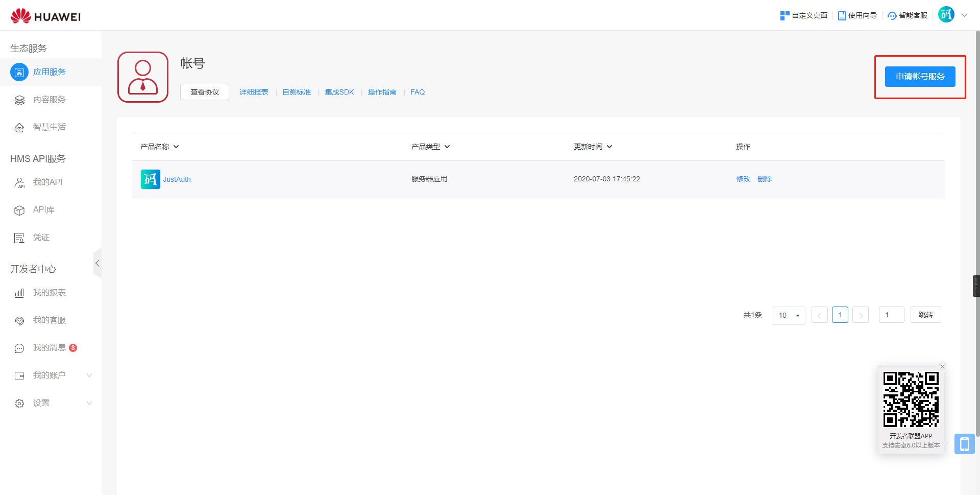Sort by 更新时间 column
This screenshot has height=495, width=980.
click(593, 147)
